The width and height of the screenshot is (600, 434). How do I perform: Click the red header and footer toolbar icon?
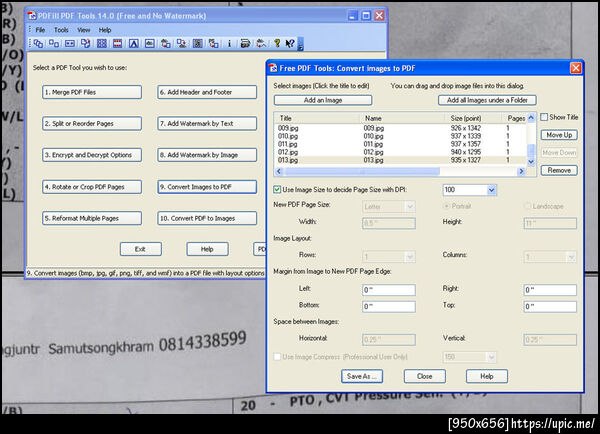[x=117, y=44]
